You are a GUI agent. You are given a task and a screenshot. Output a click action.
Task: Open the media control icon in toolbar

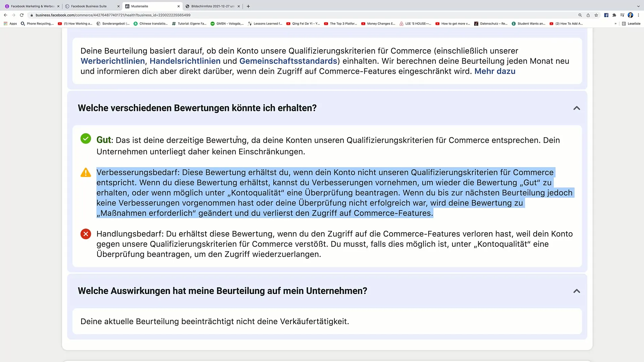click(x=622, y=15)
